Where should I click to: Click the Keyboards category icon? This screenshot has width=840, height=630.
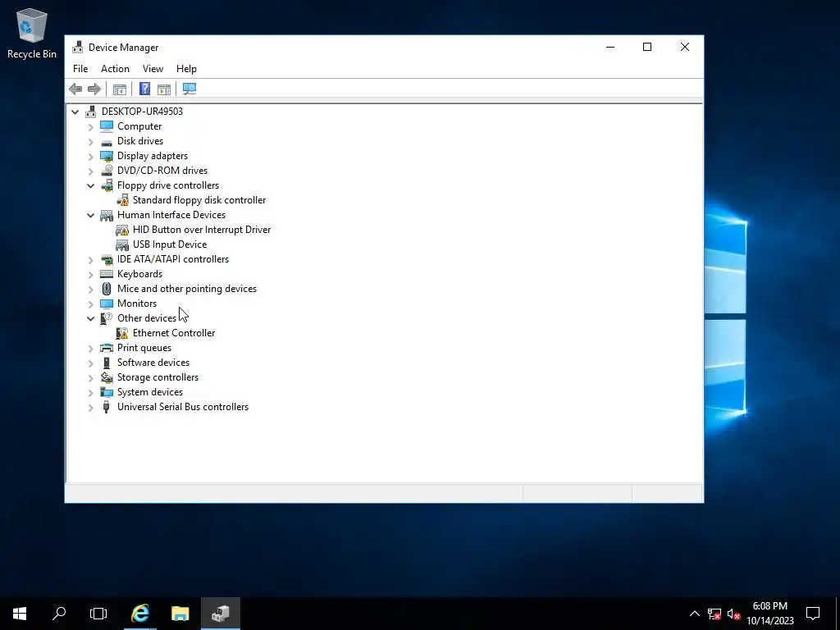(107, 274)
